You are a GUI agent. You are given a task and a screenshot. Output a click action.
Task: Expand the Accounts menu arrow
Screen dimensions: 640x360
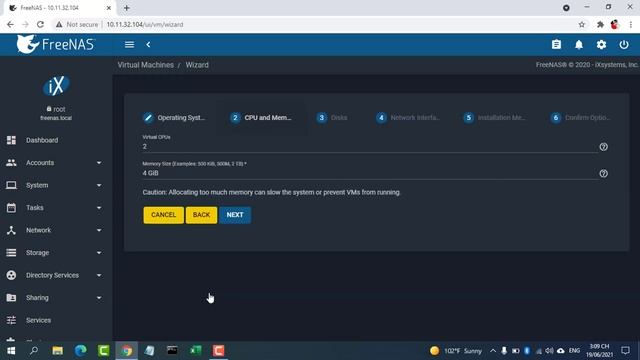click(x=99, y=163)
